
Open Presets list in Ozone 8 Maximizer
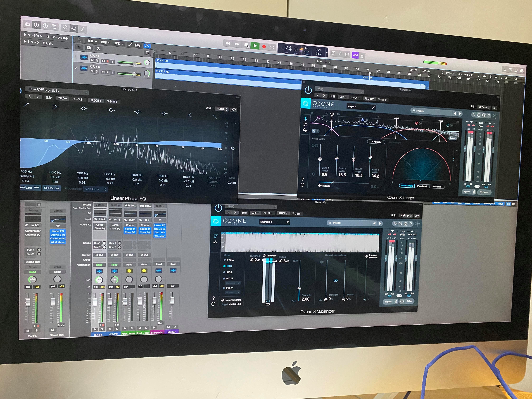tap(350, 223)
